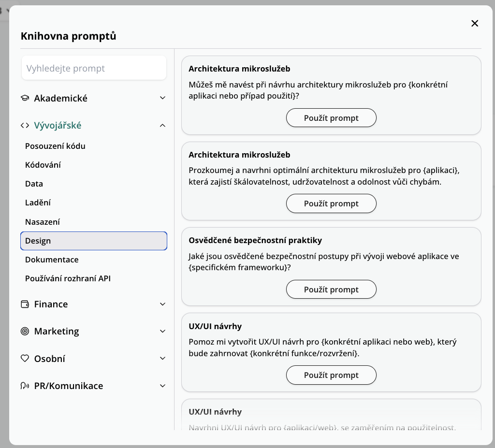Click the Prozkoumej a navrhni prompt description
Image resolution: width=495 pixels, height=448 pixels.
[324, 176]
